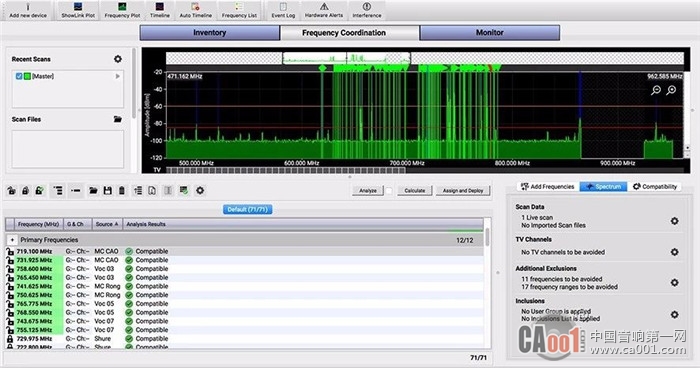Click the Assign and Deploy button
The height and width of the screenshot is (368, 700).
[x=463, y=191]
